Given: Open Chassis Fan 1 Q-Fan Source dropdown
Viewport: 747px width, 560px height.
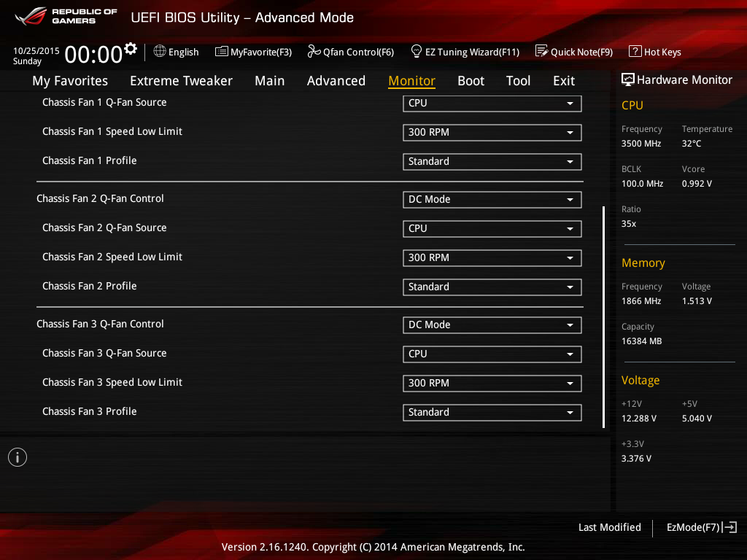Looking at the screenshot, I should coord(492,104).
